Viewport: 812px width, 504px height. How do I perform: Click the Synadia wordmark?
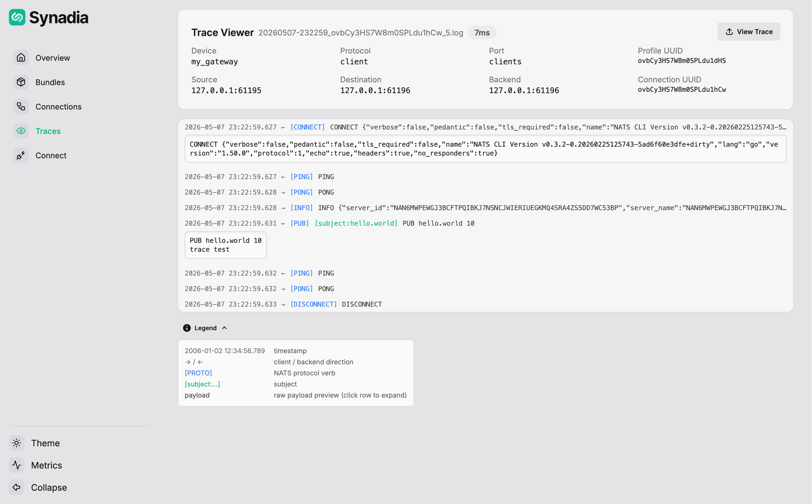(59, 18)
